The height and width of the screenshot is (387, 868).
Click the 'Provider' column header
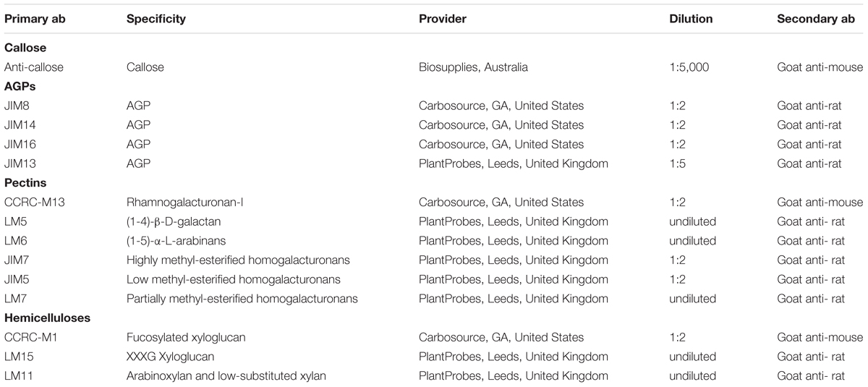point(443,20)
